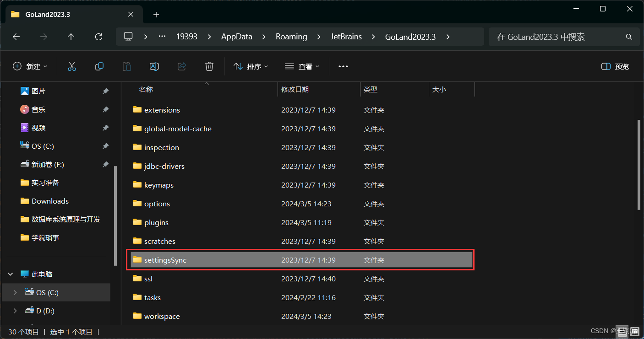Viewport: 644px width, 339px height.
Task: Select the Rename toolbar icon
Action: tap(154, 66)
